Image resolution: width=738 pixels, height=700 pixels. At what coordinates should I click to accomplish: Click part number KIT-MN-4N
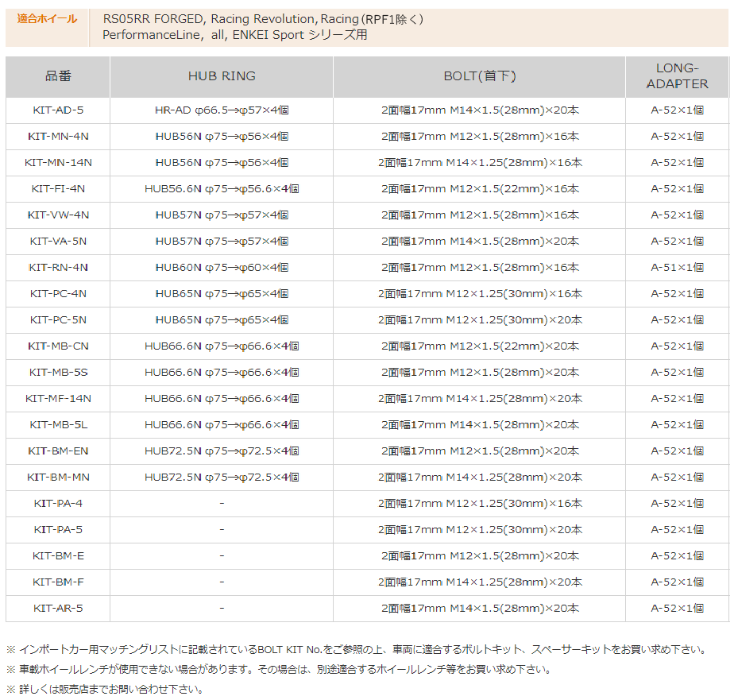click(58, 137)
